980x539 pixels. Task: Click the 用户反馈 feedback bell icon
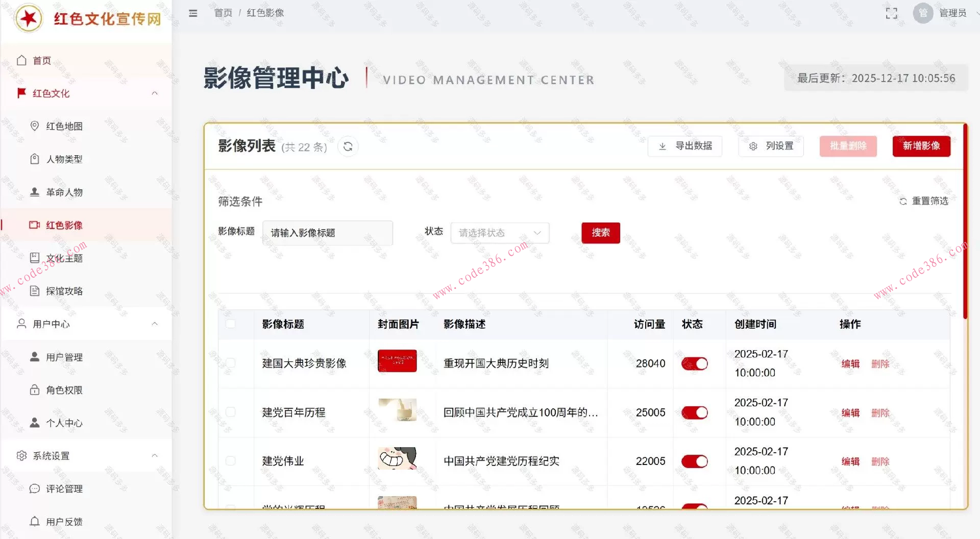click(35, 521)
